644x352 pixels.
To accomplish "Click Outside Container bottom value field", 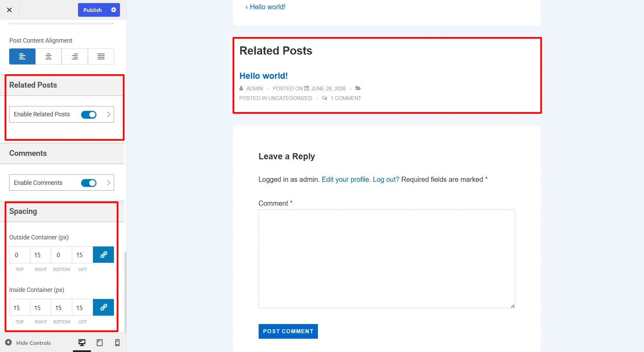I will [61, 255].
